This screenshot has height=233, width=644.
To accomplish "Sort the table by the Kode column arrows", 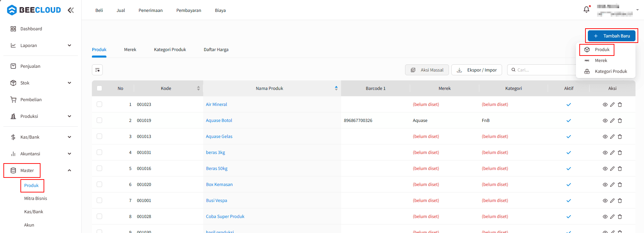I will pyautogui.click(x=198, y=88).
